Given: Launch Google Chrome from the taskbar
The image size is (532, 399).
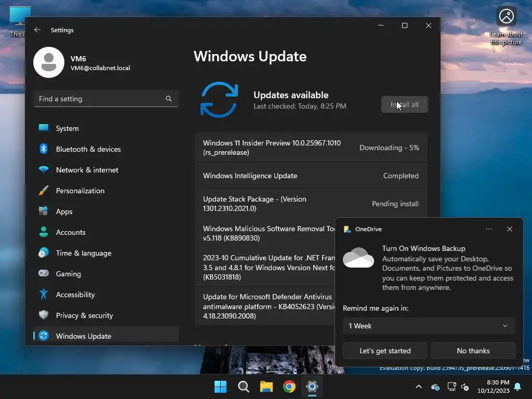Looking at the screenshot, I should tap(289, 387).
